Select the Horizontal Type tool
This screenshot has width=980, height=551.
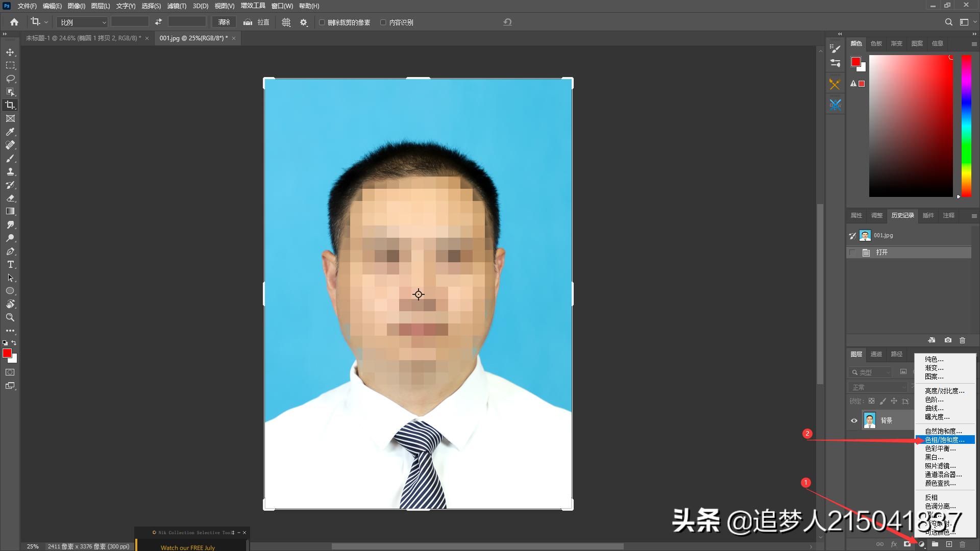pos(10,264)
